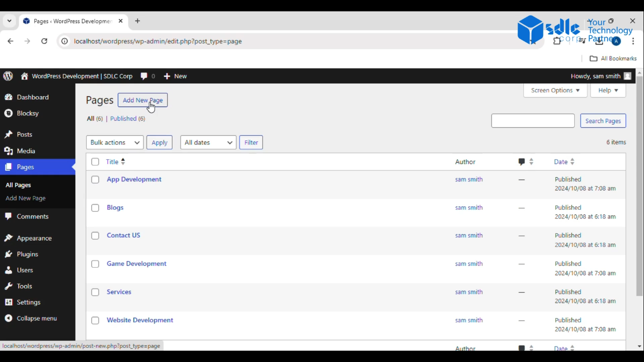This screenshot has width=644, height=362.
Task: Click Apply bulk action button
Action: pos(159,142)
